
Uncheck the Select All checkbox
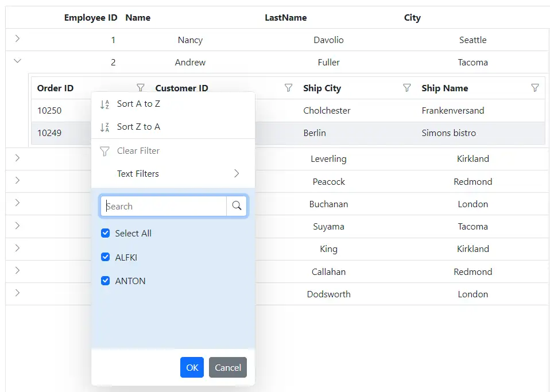[105, 233]
